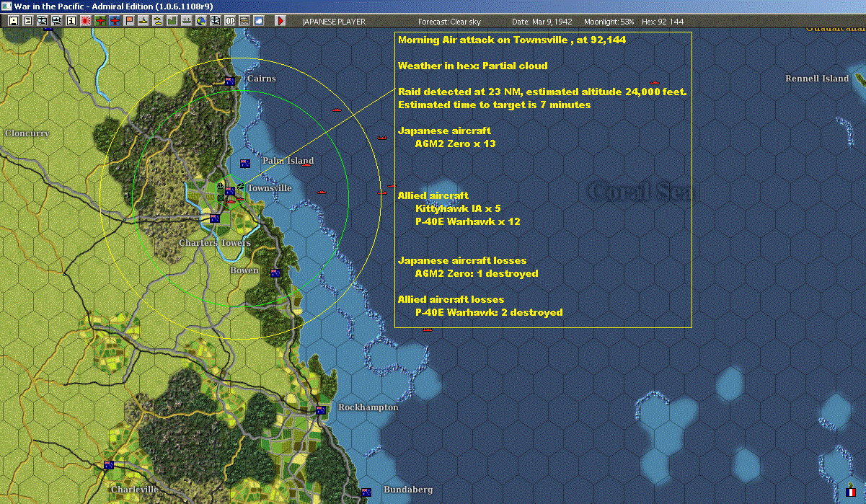The image size is (866, 504).
Task: Click 'P-40E Warhawk: 2 destroyed' loss line
Action: [x=489, y=312]
